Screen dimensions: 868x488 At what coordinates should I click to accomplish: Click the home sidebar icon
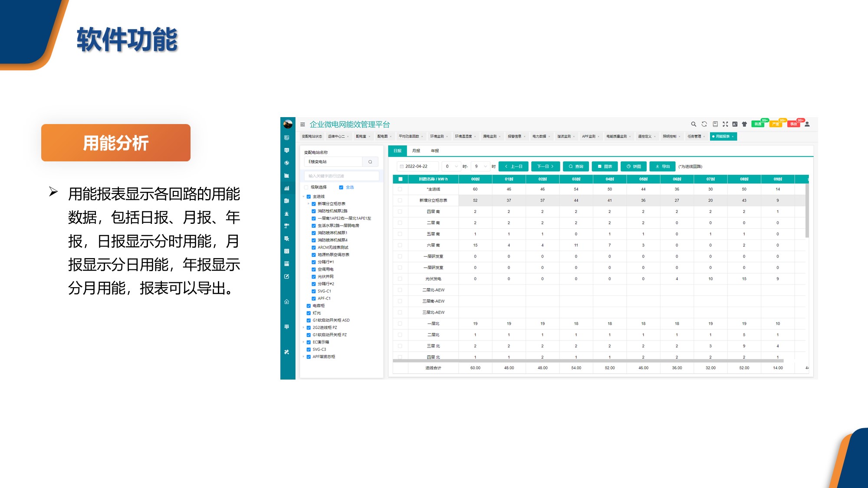click(286, 302)
